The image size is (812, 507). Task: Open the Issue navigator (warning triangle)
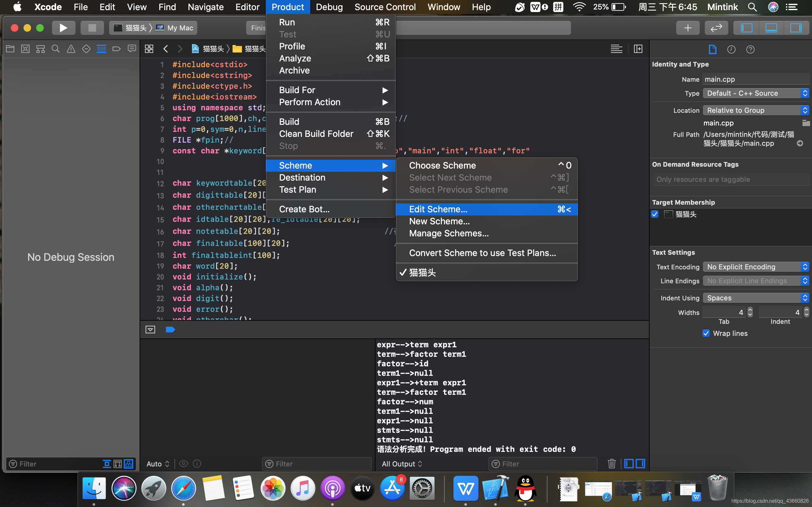tap(71, 48)
